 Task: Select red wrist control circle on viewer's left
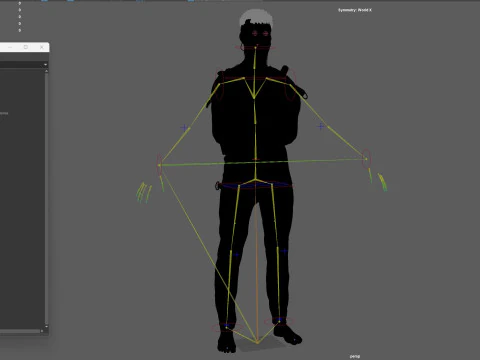pyautogui.click(x=159, y=165)
